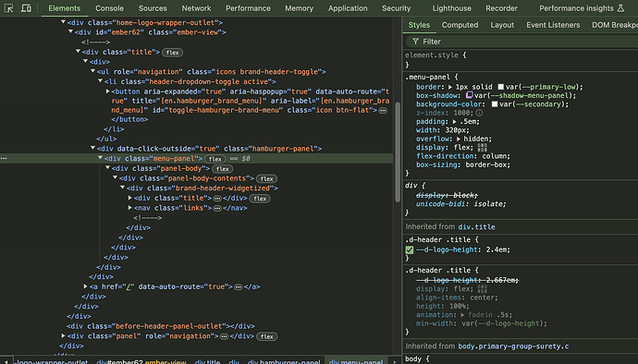Collapse the hamburger-panel div
Viewport: 638px width, 364px height.
click(x=92, y=148)
